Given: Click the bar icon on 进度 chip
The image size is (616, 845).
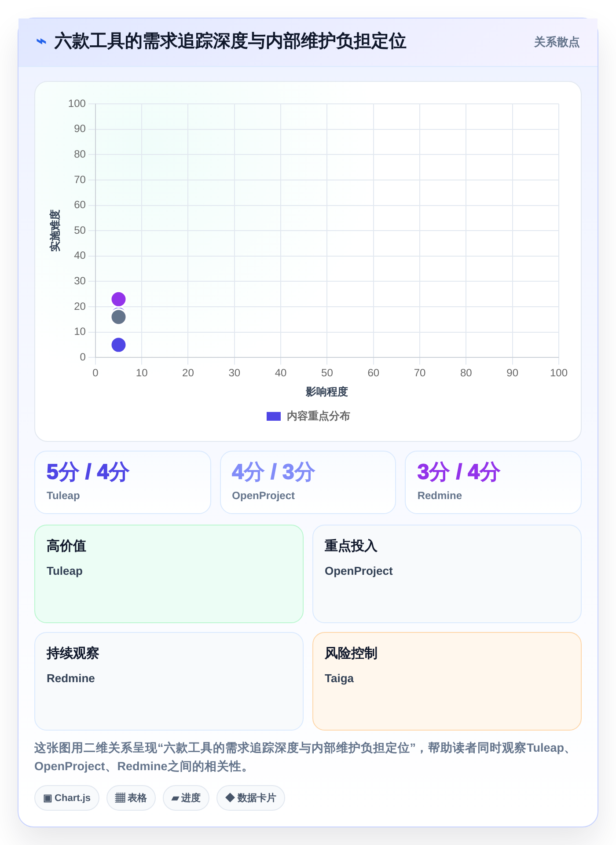Looking at the screenshot, I should coord(175,798).
